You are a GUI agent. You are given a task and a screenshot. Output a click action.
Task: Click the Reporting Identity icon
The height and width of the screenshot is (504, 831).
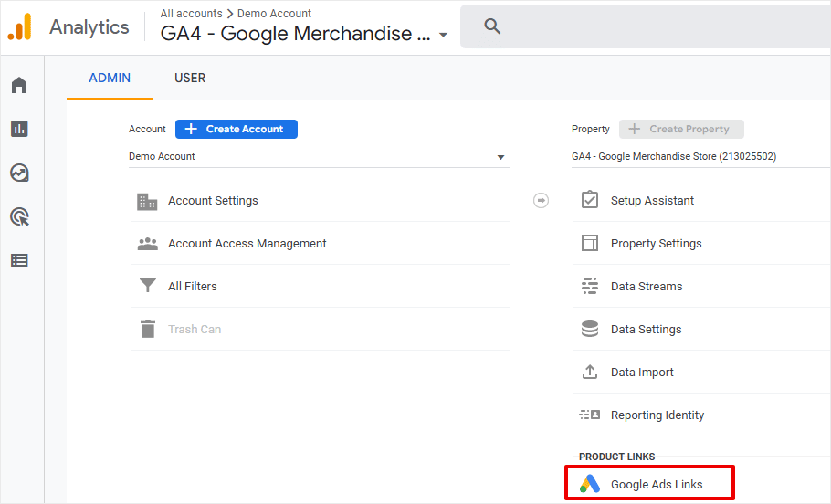pos(590,415)
